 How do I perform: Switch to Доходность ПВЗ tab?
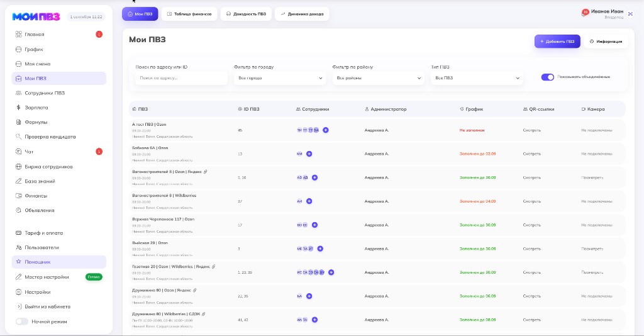246,14
